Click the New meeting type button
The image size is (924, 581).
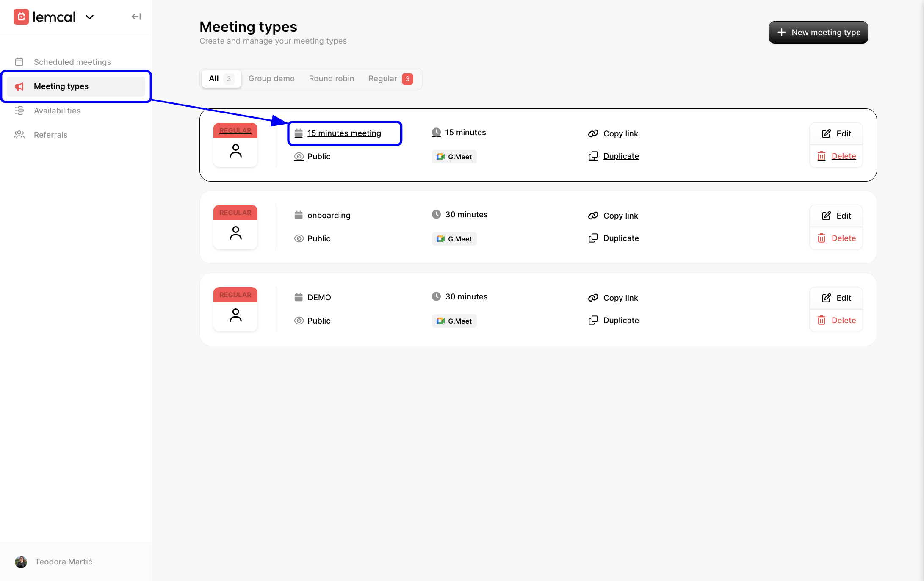(x=818, y=32)
